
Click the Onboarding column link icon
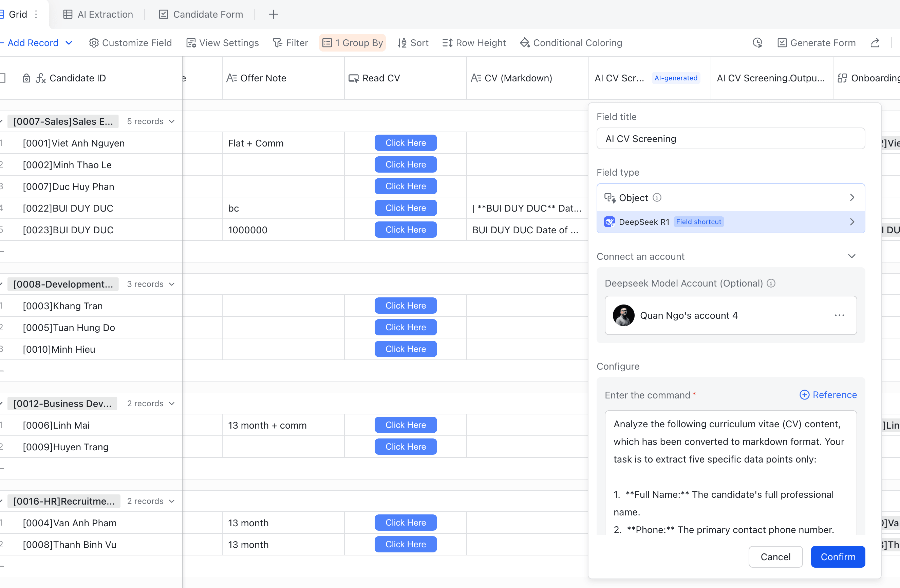(x=842, y=78)
